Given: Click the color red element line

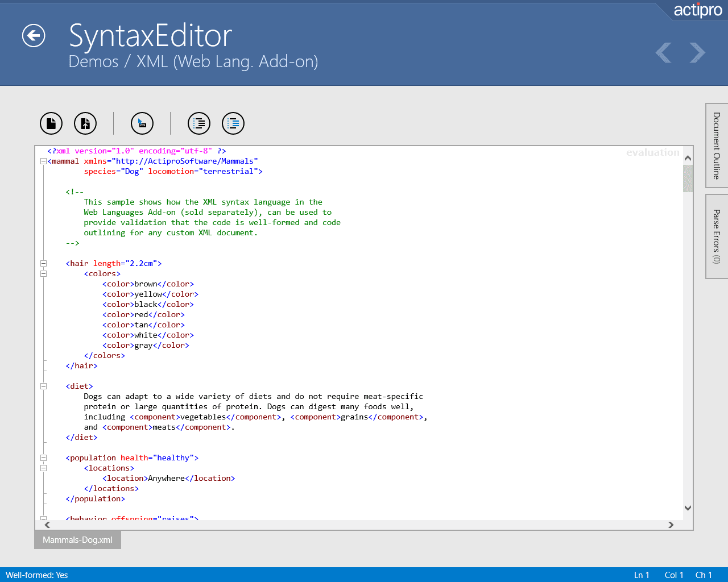Looking at the screenshot, I should (x=143, y=315).
